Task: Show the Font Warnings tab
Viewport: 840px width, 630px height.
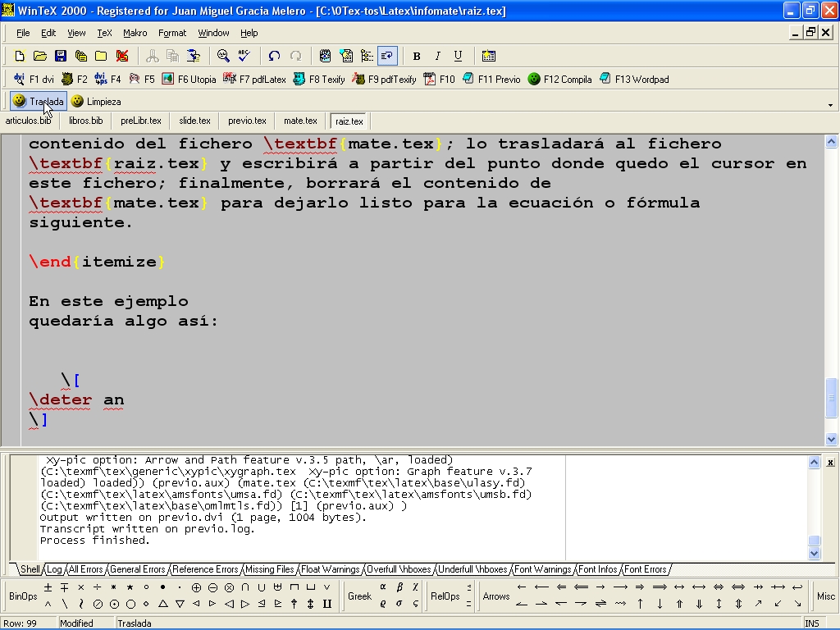Action: [x=543, y=569]
